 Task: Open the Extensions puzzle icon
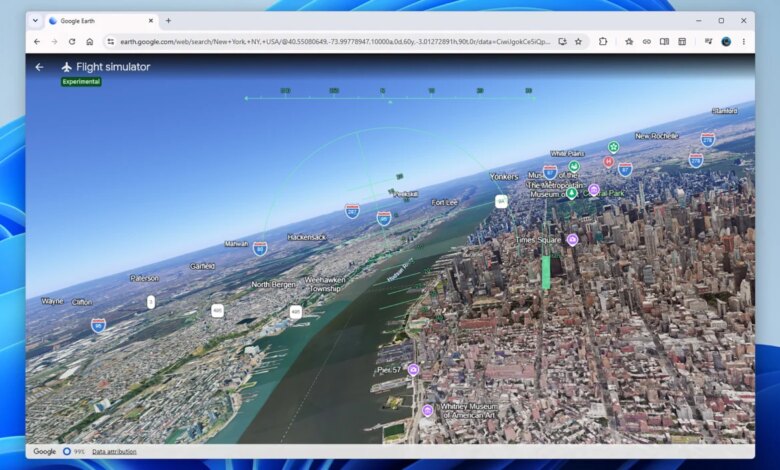tap(603, 42)
